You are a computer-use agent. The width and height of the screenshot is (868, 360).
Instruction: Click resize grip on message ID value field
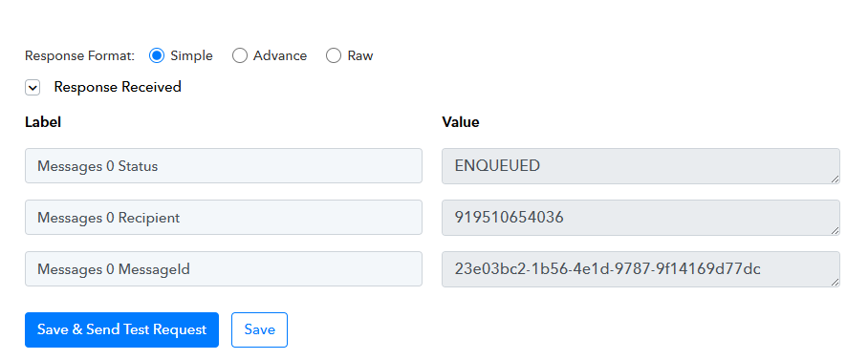pos(835,282)
